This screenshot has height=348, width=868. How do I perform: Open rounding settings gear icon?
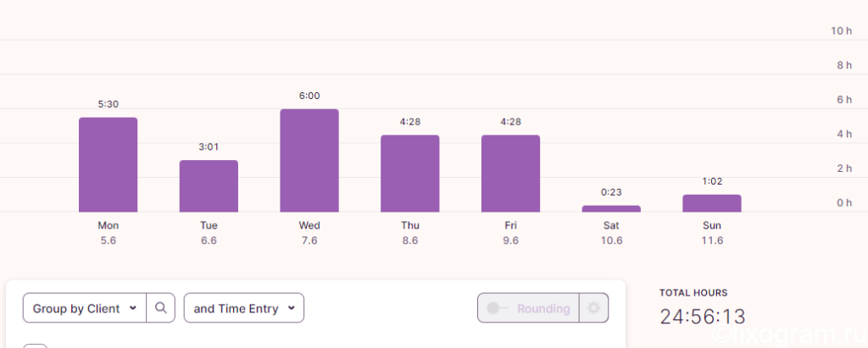click(x=593, y=307)
